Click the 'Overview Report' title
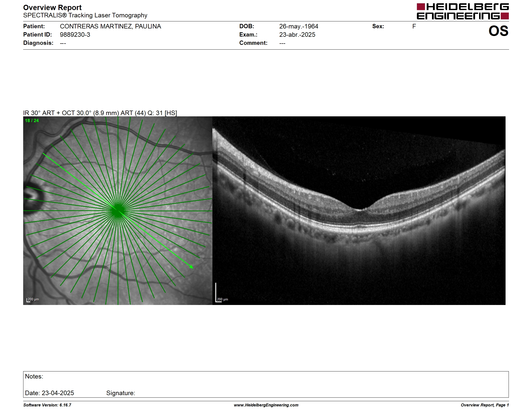Viewport: 532px width, 411px height. pyautogui.click(x=52, y=8)
